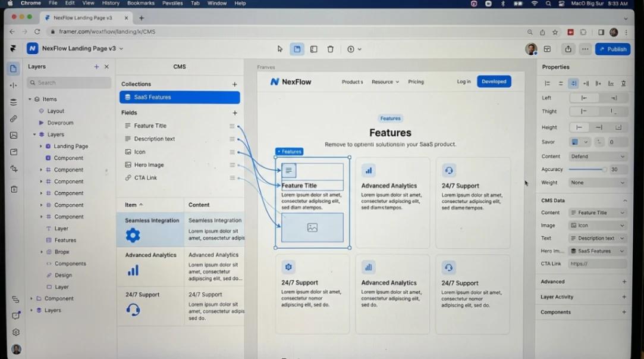This screenshot has height=359, width=644.
Task: Open the Image Icon dropdown
Action: (598, 226)
